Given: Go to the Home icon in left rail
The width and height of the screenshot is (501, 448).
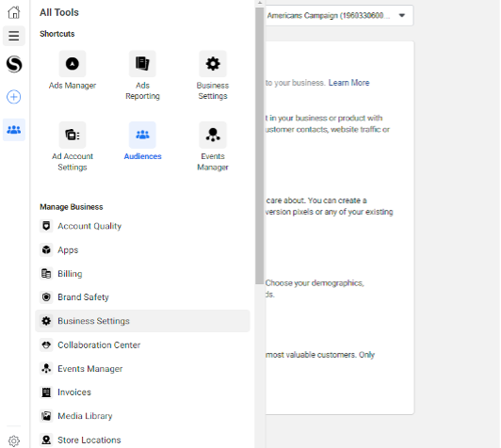Looking at the screenshot, I should 14,12.
